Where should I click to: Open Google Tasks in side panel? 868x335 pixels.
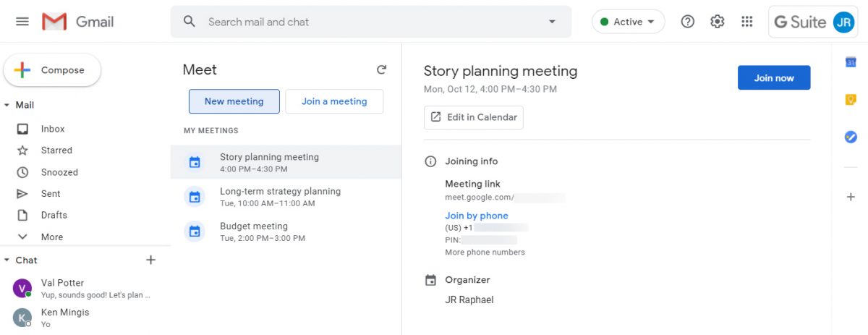pos(851,137)
